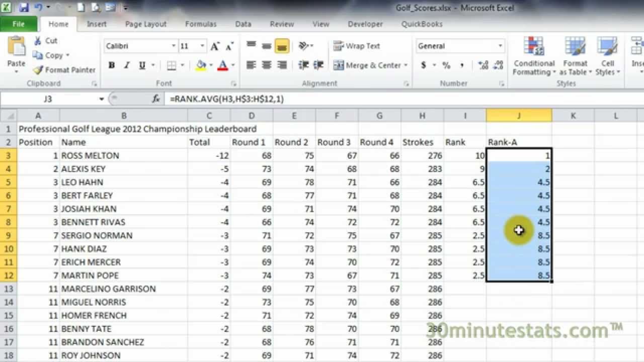Click Merge & Center

click(x=367, y=65)
